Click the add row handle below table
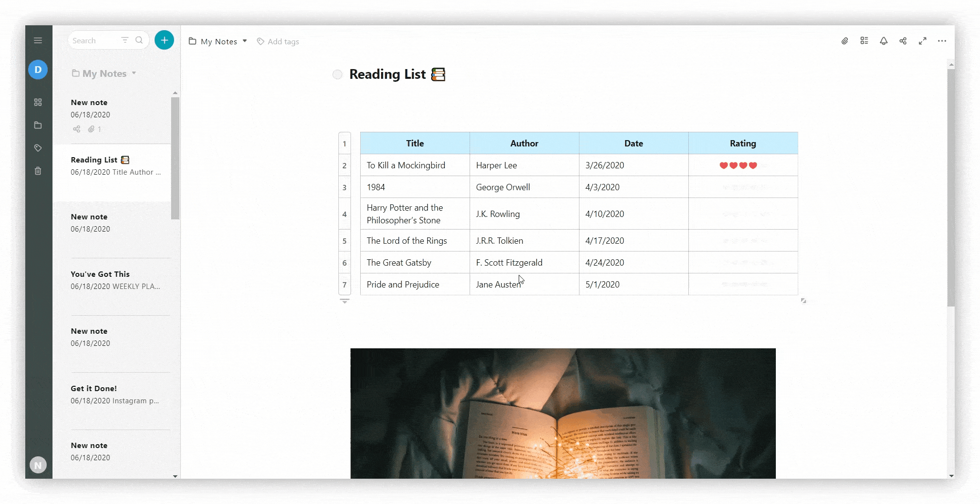This screenshot has height=504, width=980. [x=345, y=301]
